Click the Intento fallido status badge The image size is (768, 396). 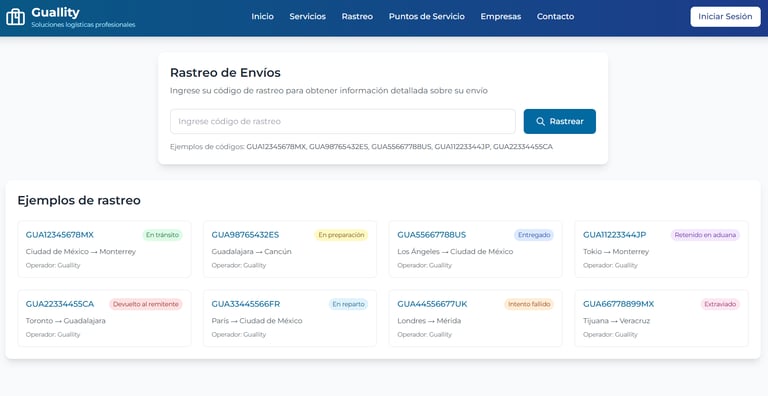(x=529, y=304)
